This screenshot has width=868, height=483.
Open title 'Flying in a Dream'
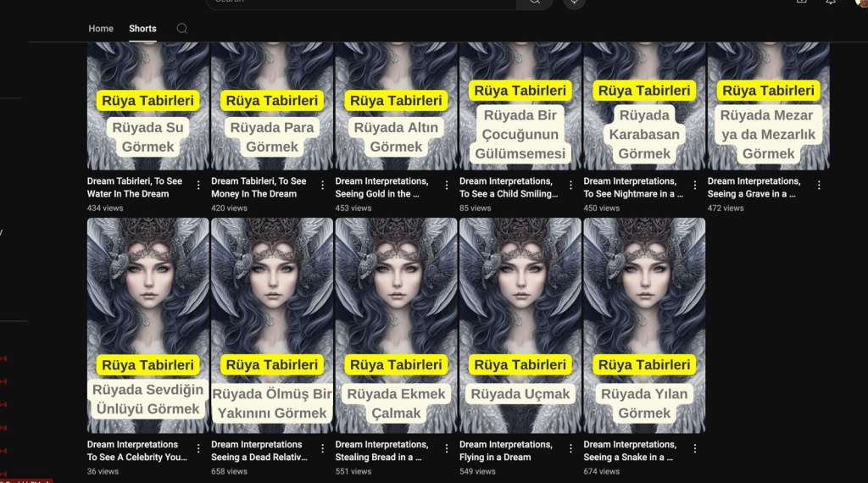point(506,451)
